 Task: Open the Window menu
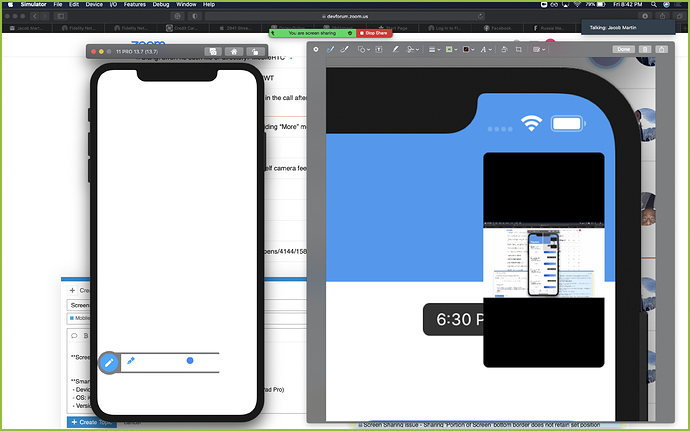click(186, 4)
